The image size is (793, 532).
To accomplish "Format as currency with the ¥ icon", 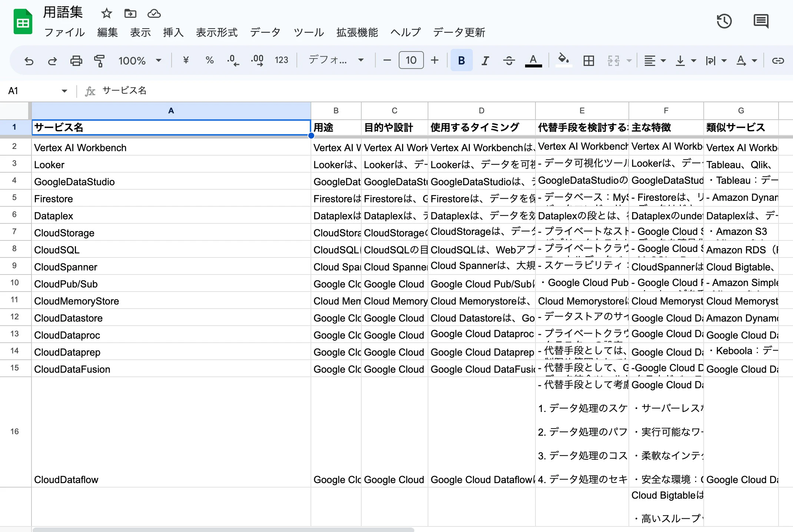I will point(186,60).
